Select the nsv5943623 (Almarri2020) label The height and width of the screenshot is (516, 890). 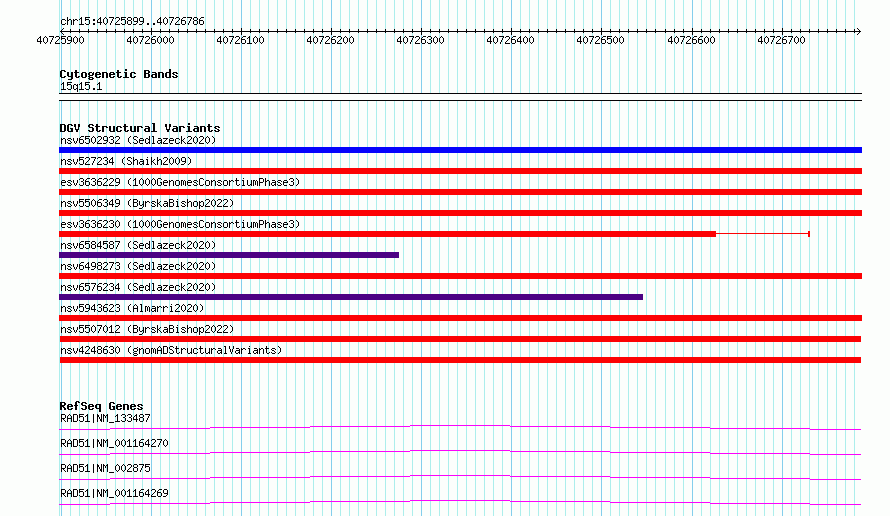click(x=132, y=308)
